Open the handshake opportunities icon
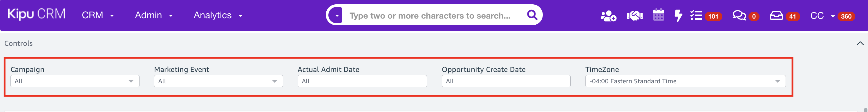The image size is (868, 112). (635, 15)
